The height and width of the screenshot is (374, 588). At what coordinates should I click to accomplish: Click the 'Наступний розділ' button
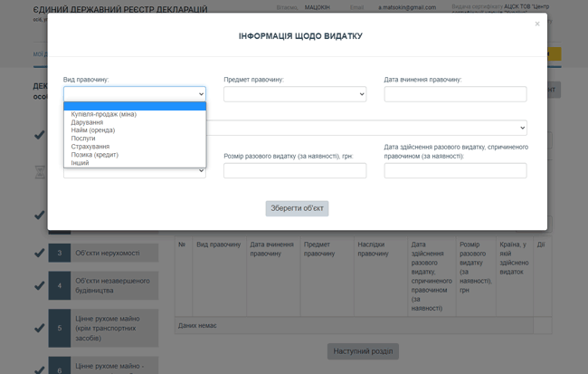[362, 351]
